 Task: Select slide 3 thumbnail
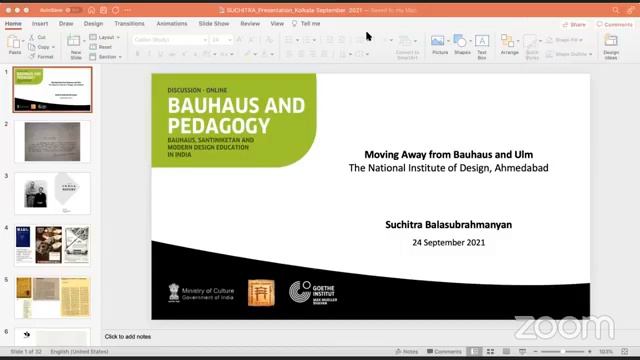pyautogui.click(x=52, y=193)
